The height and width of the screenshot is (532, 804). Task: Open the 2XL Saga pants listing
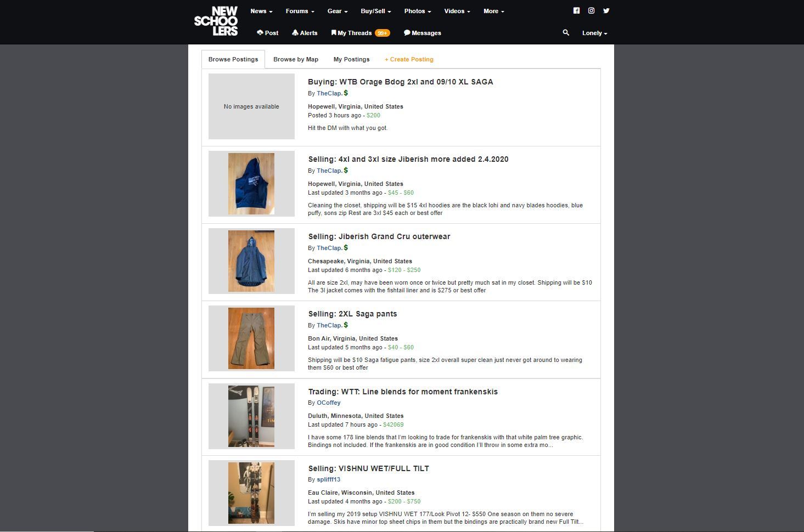coord(352,314)
